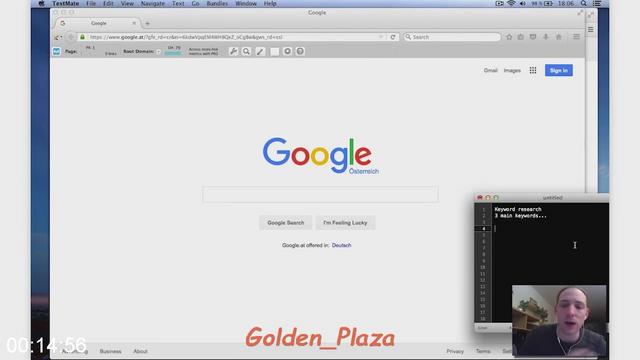Click the Pocket icon in the toolbar
Viewport: 640px width, 360px height.
coord(533,37)
